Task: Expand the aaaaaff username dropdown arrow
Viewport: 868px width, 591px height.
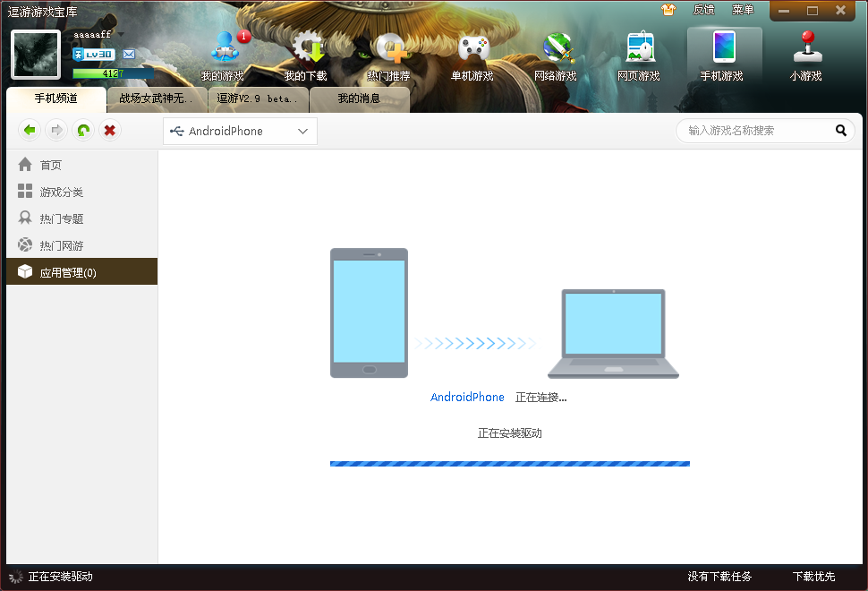Action: click(x=121, y=34)
